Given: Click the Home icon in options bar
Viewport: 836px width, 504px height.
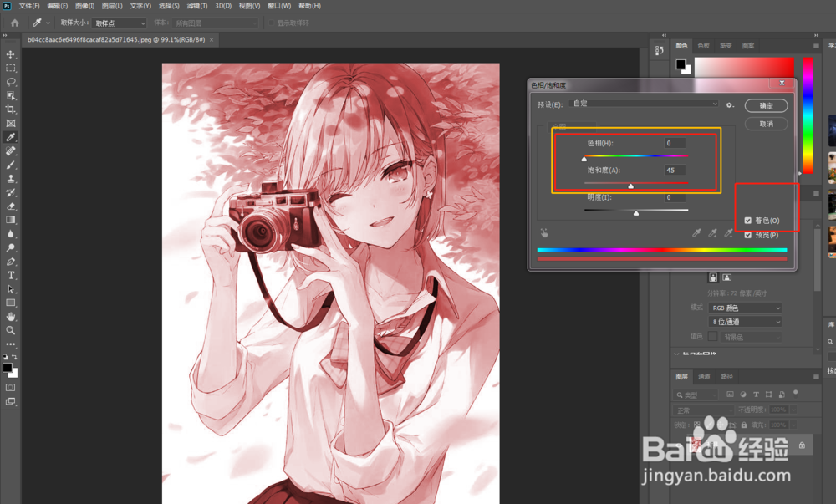Looking at the screenshot, I should pyautogui.click(x=15, y=23).
